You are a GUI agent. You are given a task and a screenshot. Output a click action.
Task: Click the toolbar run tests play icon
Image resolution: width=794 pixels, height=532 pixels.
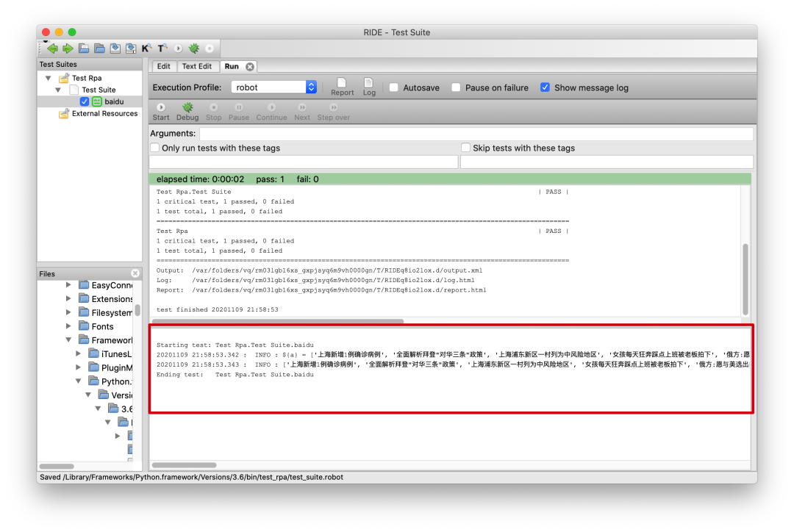point(178,48)
